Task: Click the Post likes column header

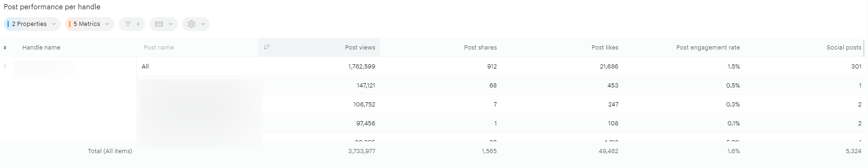Action: 605,47
